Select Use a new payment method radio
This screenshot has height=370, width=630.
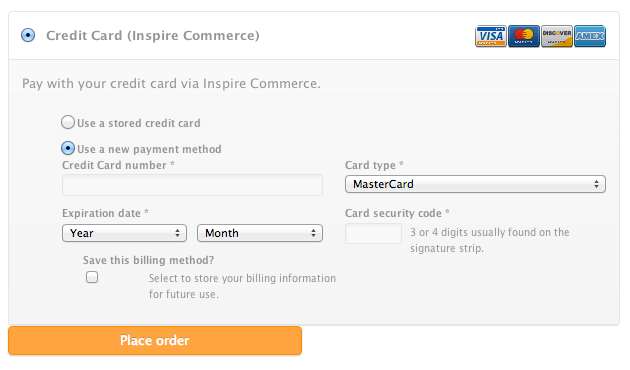[x=68, y=148]
